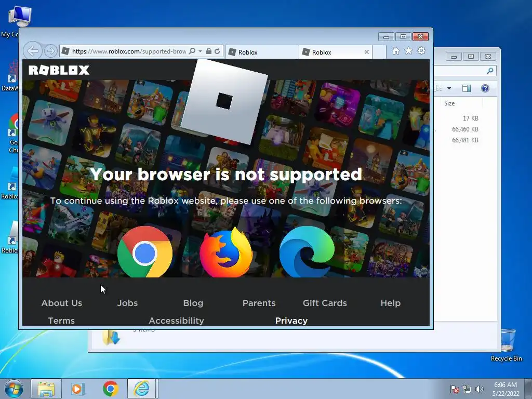Maximize the background Explorer window
The width and height of the screenshot is (532, 399).
click(x=471, y=56)
